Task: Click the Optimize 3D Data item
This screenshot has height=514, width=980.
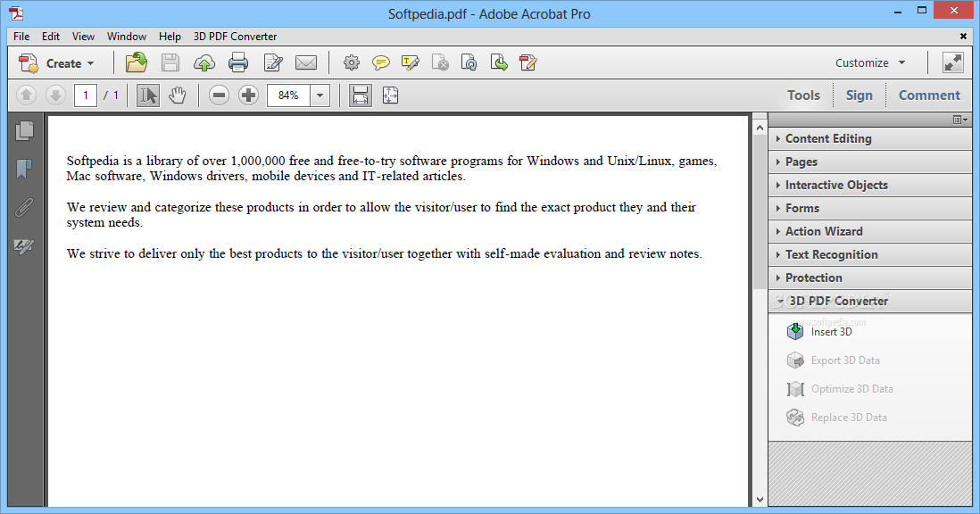Action: coord(841,389)
